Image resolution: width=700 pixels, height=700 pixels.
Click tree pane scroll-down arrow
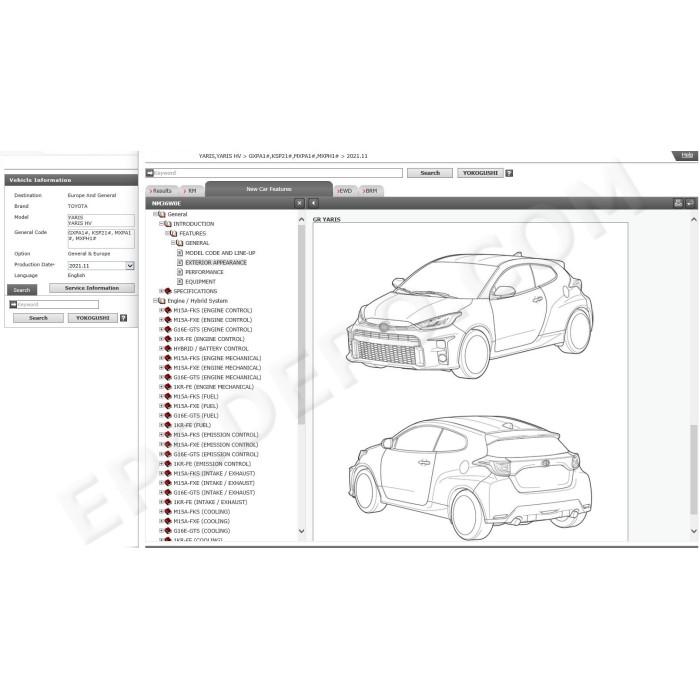pos(301,531)
